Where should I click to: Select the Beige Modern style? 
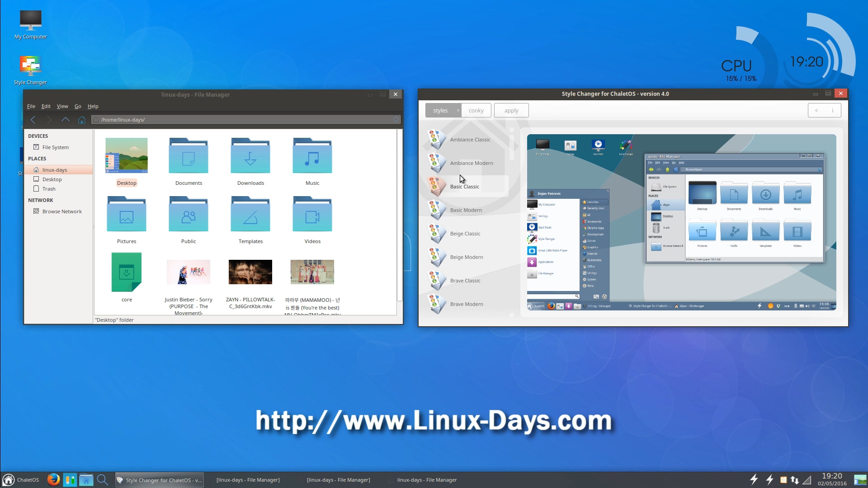coord(467,257)
